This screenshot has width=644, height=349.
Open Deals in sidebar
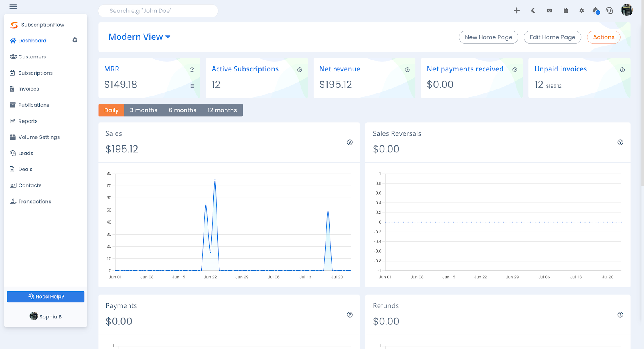tap(21, 170)
